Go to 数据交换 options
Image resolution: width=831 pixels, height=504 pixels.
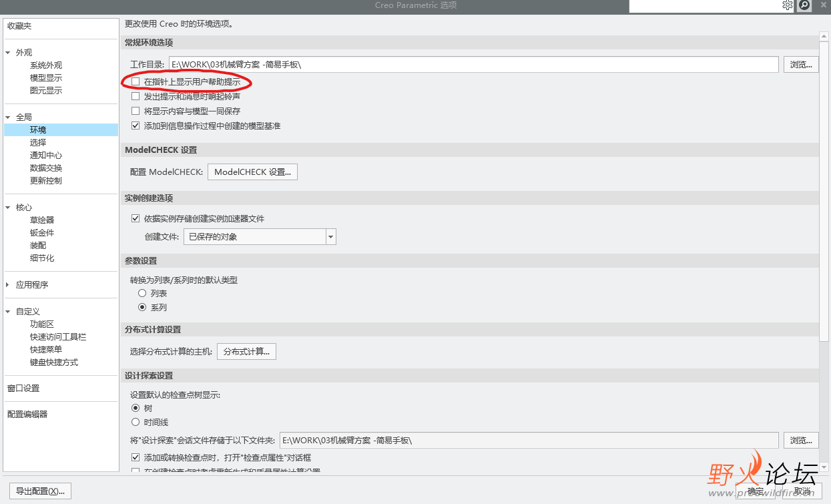pos(46,168)
